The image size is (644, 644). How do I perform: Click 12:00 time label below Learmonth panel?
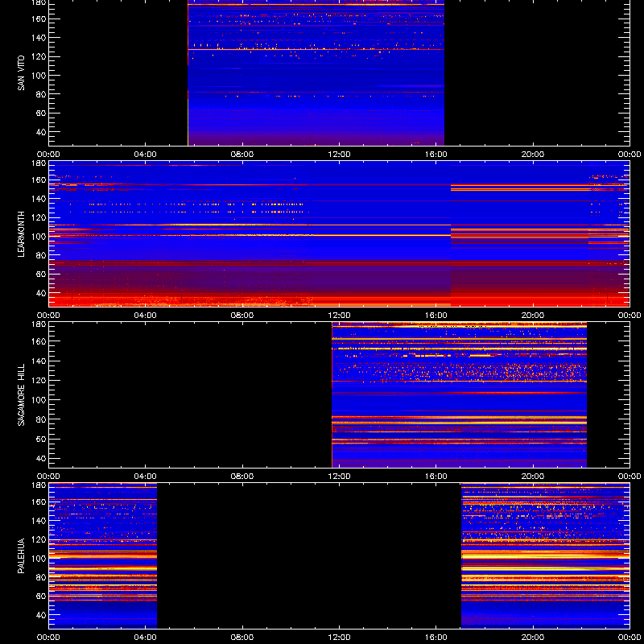point(339,316)
